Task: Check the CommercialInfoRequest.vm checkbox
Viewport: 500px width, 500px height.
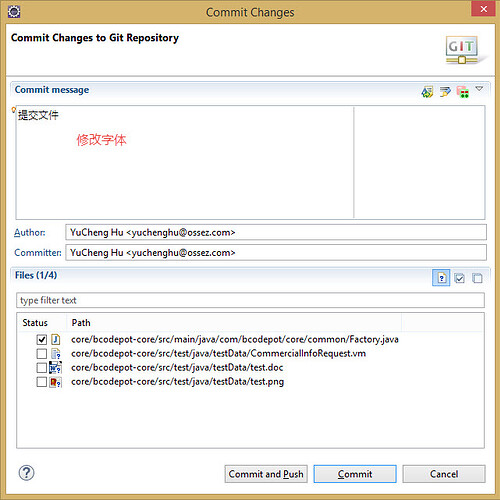Action: [42, 354]
